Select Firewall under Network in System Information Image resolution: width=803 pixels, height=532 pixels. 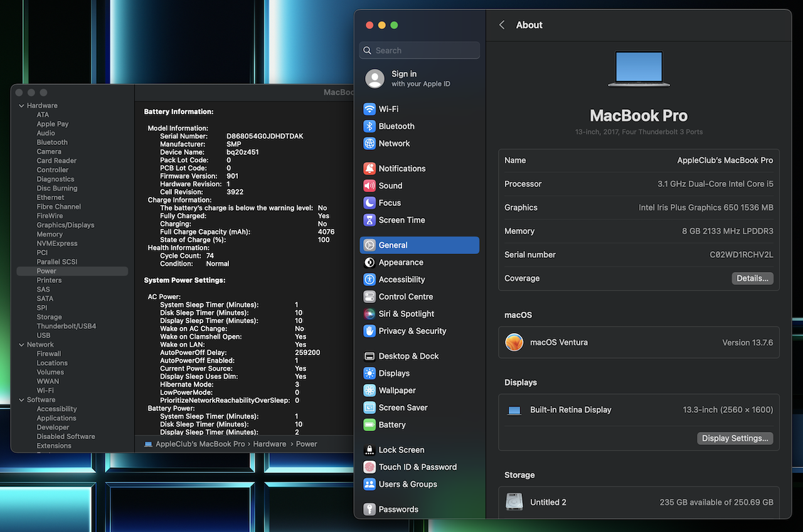[x=49, y=354]
